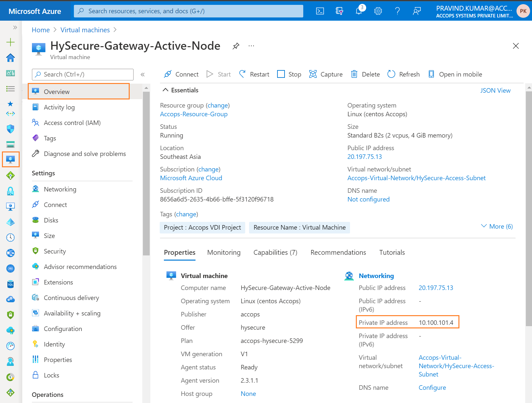Close the virtual machine blade

click(x=516, y=46)
